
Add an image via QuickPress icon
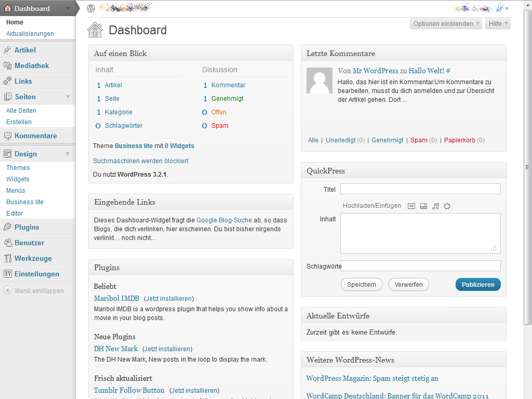(x=411, y=206)
